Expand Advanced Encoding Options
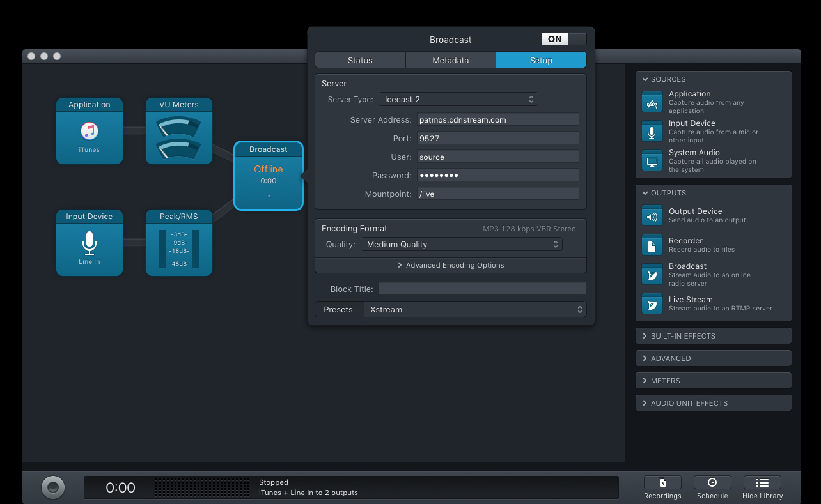821x504 pixels. (451, 265)
